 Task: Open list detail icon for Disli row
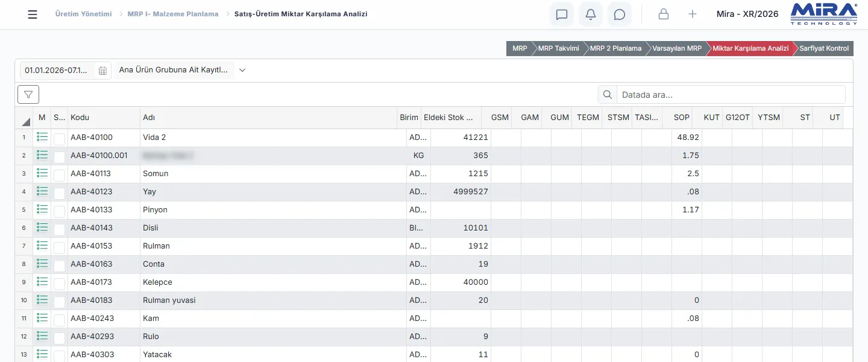click(x=42, y=227)
